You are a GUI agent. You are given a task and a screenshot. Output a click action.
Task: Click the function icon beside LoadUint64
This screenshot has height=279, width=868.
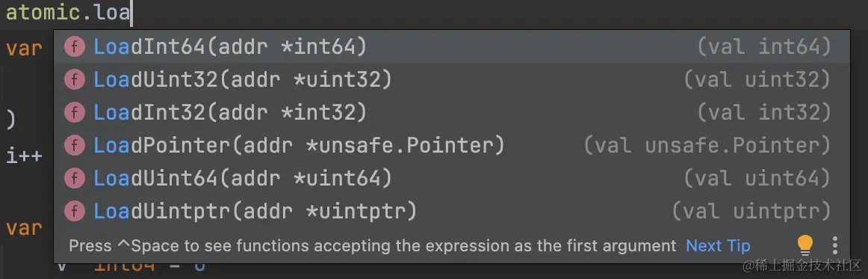pyautogui.click(x=75, y=178)
